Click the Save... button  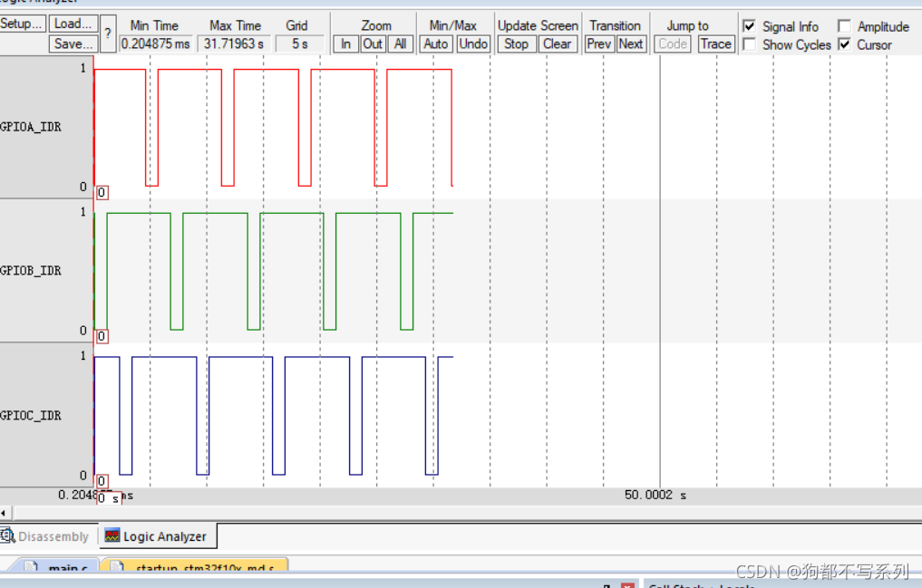[x=73, y=43]
